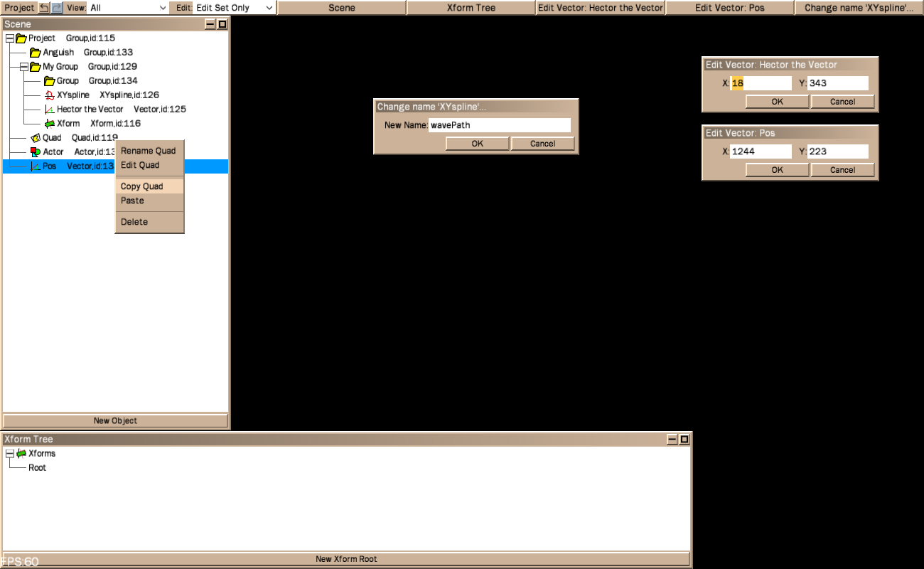Open the Edit Set Only dropdown
Screen dimensions: 924x569
click(x=235, y=8)
